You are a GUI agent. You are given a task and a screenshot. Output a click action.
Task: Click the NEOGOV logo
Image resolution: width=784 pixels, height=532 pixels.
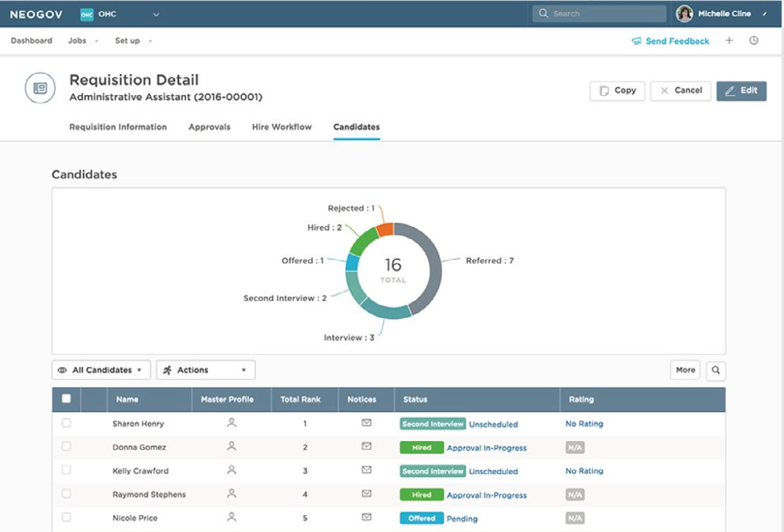click(x=36, y=15)
